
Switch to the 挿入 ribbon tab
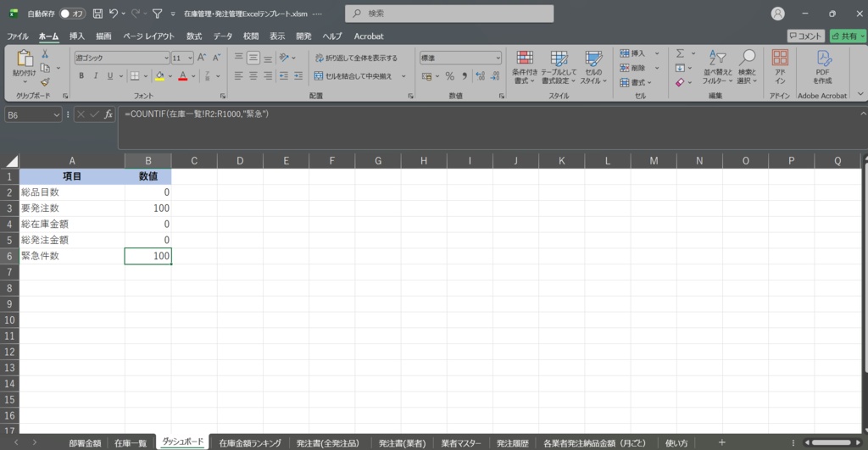click(77, 36)
